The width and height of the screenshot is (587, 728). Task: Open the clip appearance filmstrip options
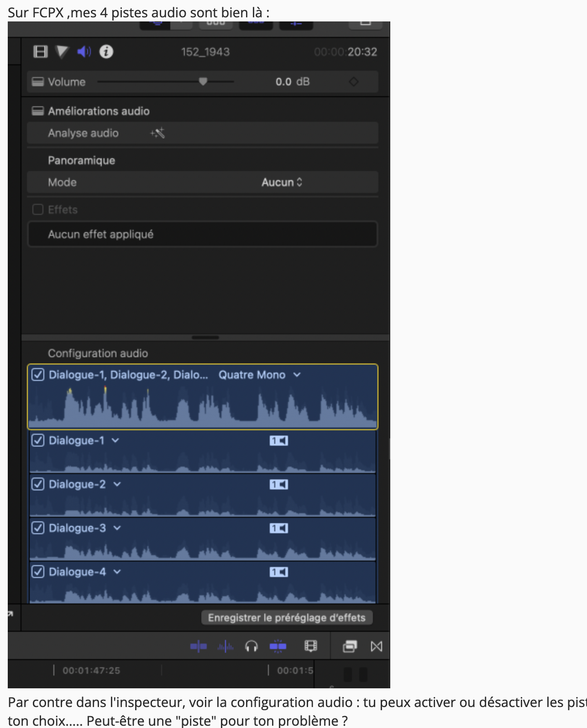311,646
